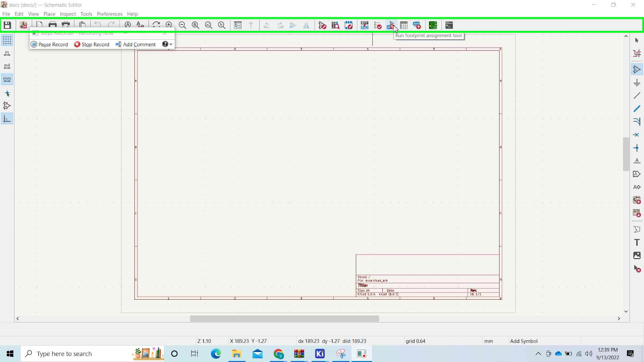
Task: Click Zoom to Selection icon
Action: point(222,25)
